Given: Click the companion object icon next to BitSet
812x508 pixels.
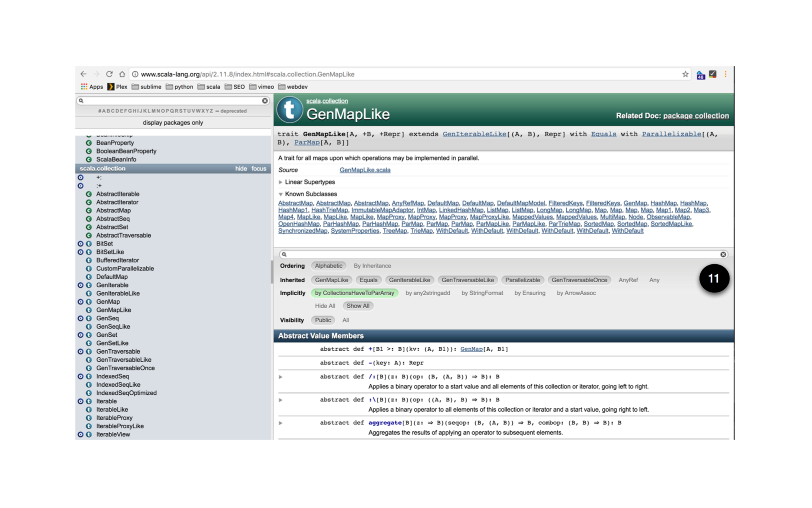Looking at the screenshot, I should [x=80, y=244].
